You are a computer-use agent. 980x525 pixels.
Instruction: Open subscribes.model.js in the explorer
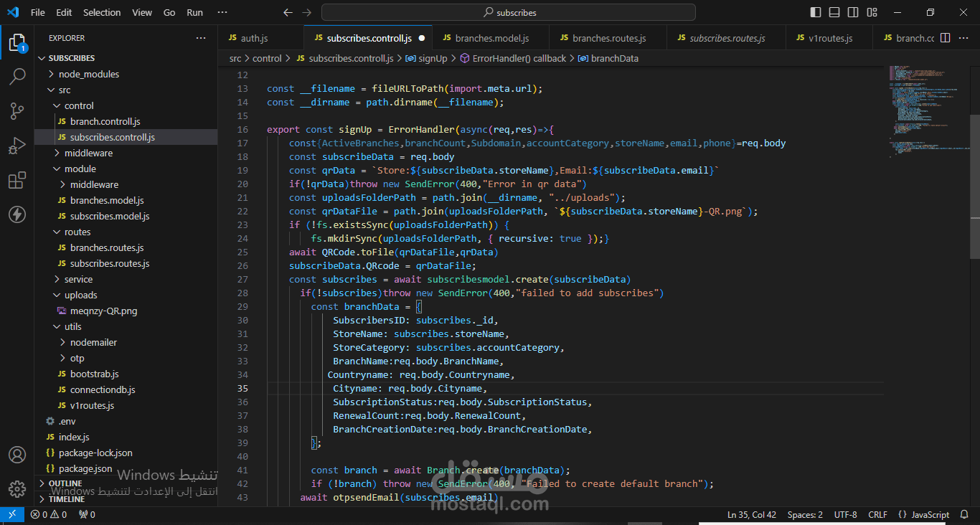pyautogui.click(x=126, y=216)
